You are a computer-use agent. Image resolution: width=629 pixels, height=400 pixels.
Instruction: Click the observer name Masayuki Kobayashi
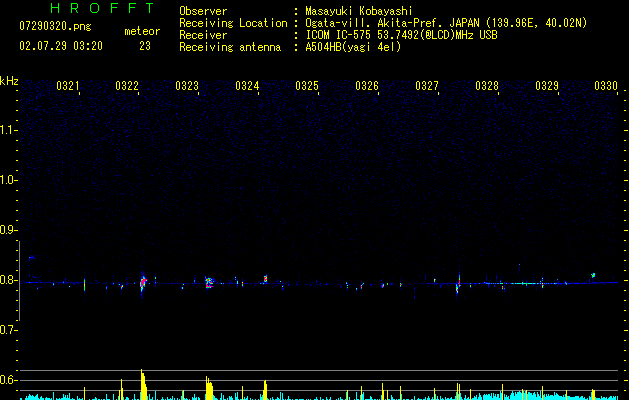pyautogui.click(x=359, y=11)
